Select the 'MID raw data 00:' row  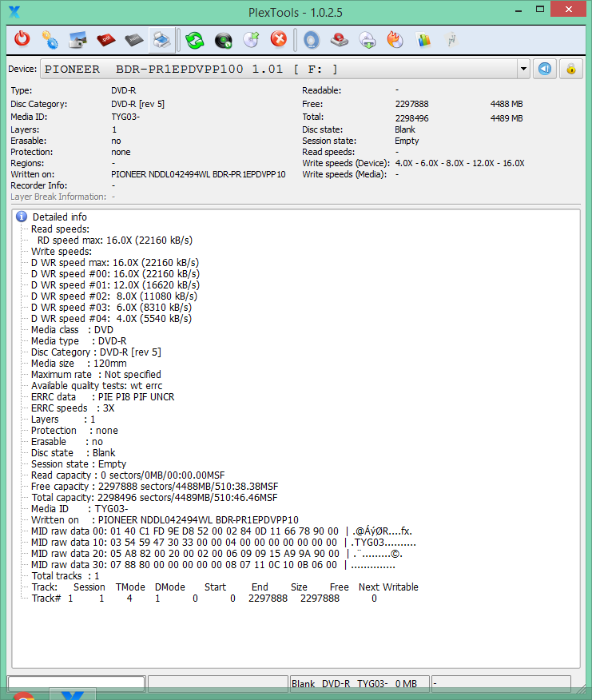tap(221, 531)
